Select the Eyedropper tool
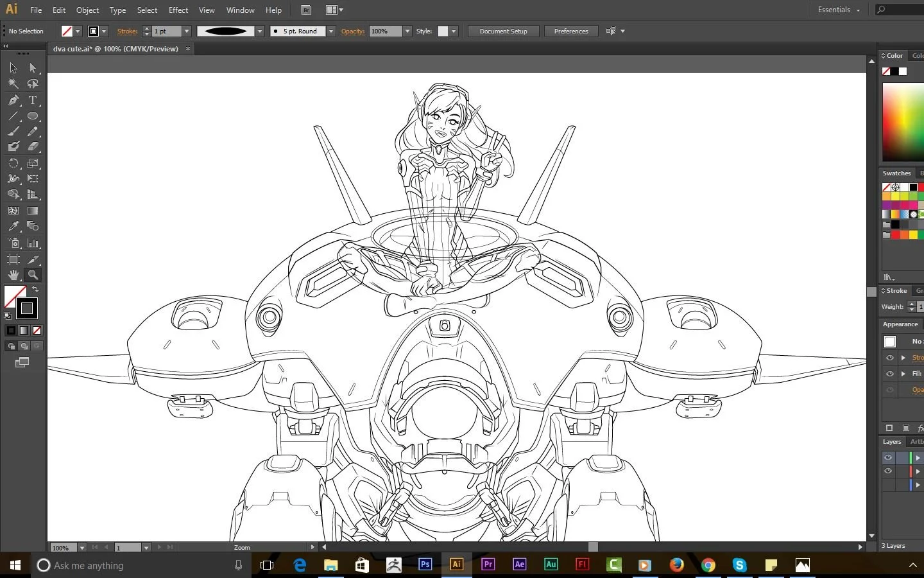 [13, 226]
